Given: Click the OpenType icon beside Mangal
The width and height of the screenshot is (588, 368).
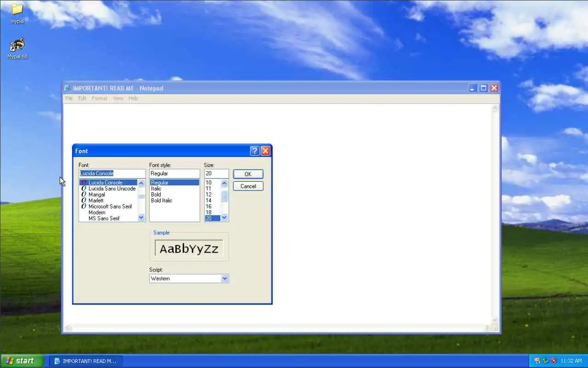Looking at the screenshot, I should (x=84, y=195).
